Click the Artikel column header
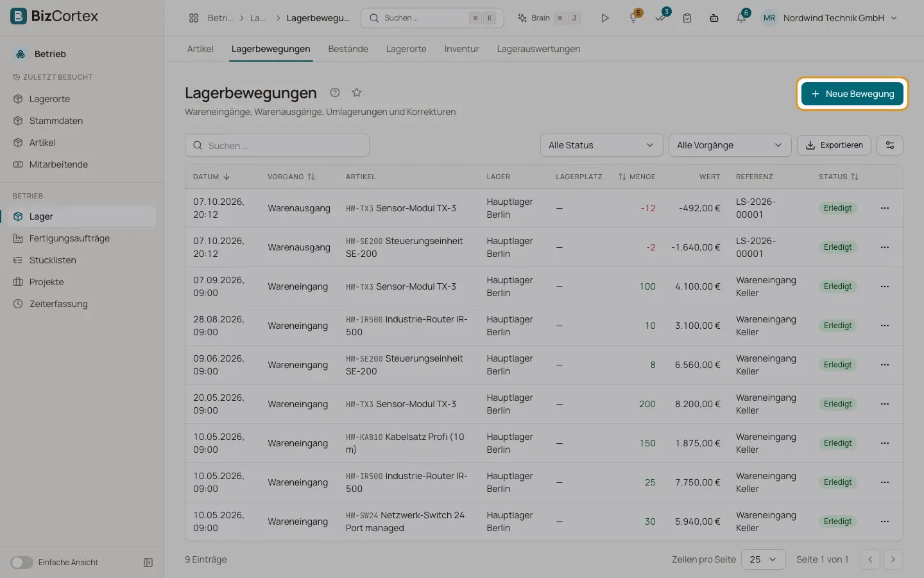The width and height of the screenshot is (924, 578). point(361,177)
